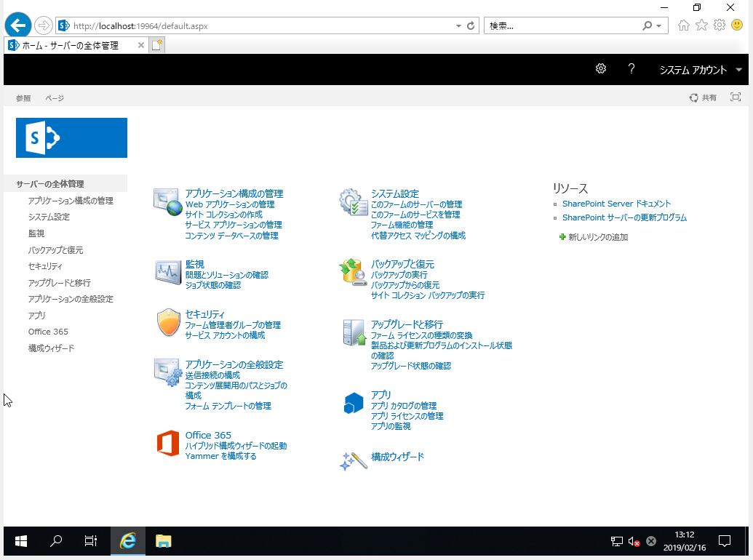Click the muted speaker tray icon
The width and height of the screenshot is (753, 560).
tap(634, 542)
